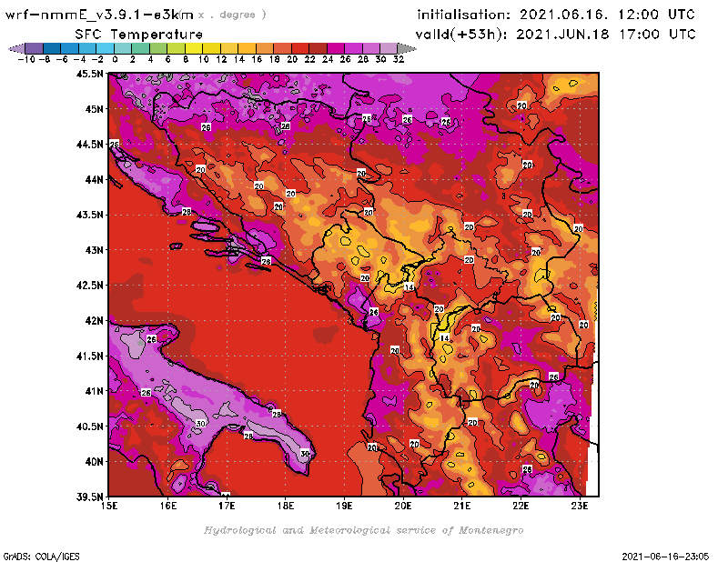Select the legend swatch between -2 and 0
This screenshot has width=728, height=562.
[x=105, y=48]
